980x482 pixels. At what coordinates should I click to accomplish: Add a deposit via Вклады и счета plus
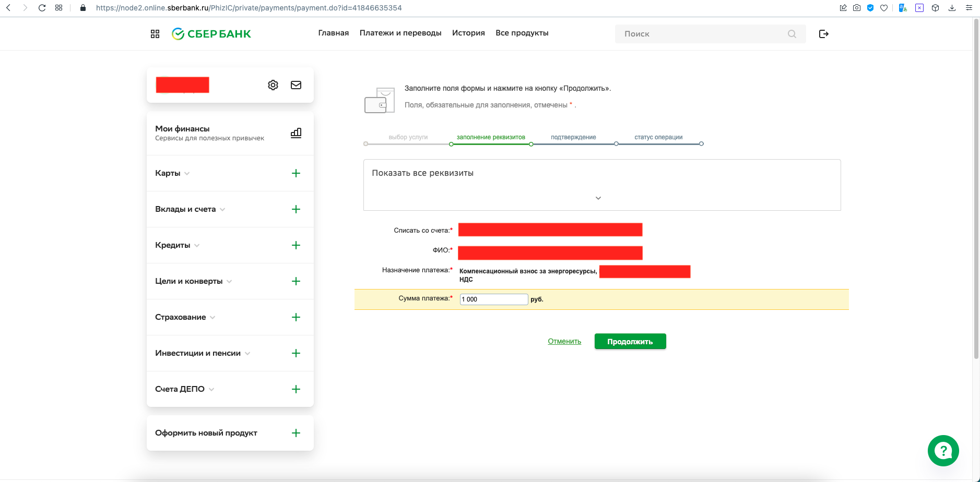pyautogui.click(x=296, y=209)
